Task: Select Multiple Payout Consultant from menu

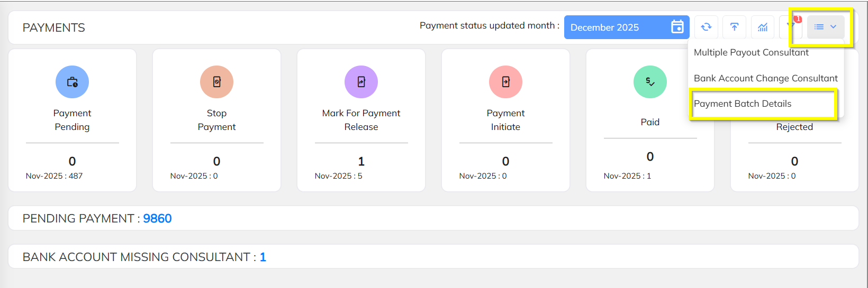Action: (x=751, y=52)
